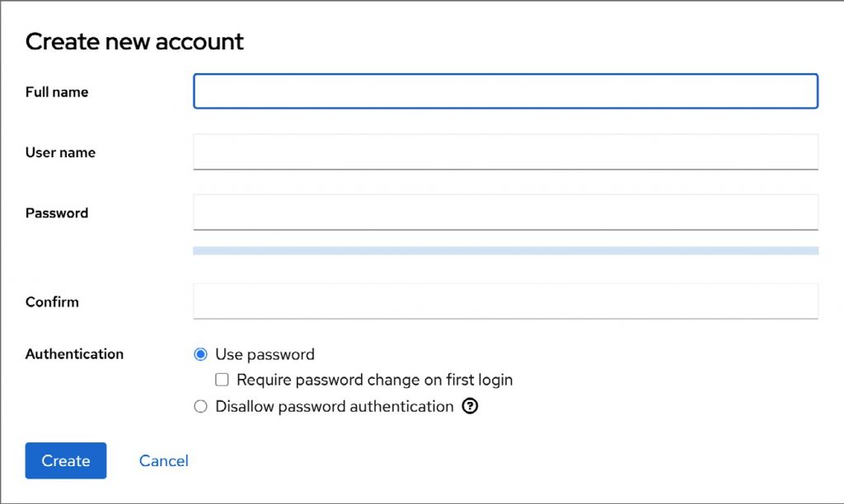Image resolution: width=844 pixels, height=504 pixels.
Task: Click Cancel to abort account creation
Action: pyautogui.click(x=163, y=460)
